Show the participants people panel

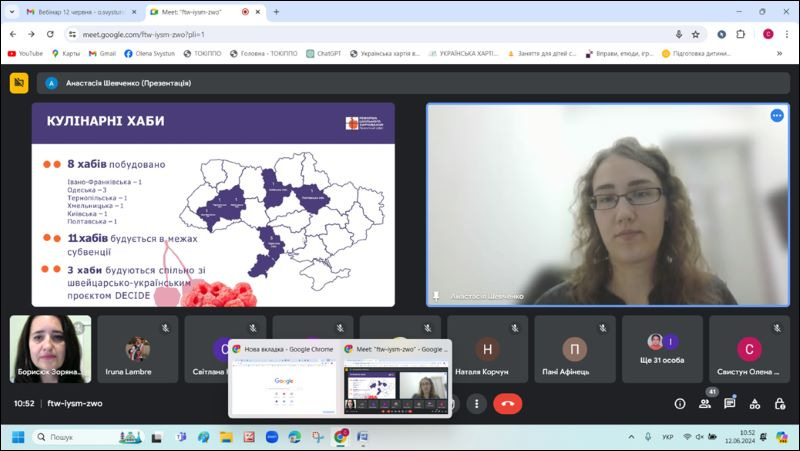705,404
